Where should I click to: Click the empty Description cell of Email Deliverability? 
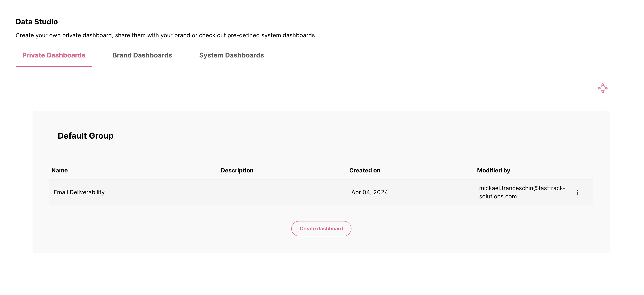click(x=275, y=192)
